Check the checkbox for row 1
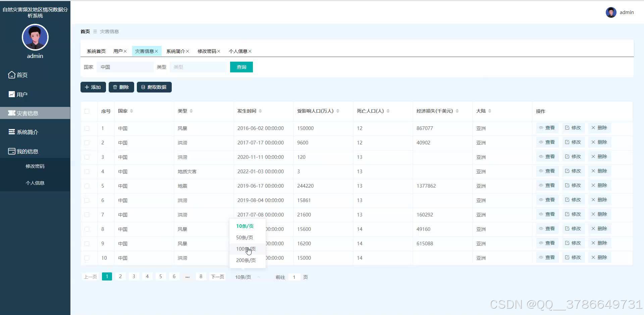The width and height of the screenshot is (644, 315). [87, 128]
